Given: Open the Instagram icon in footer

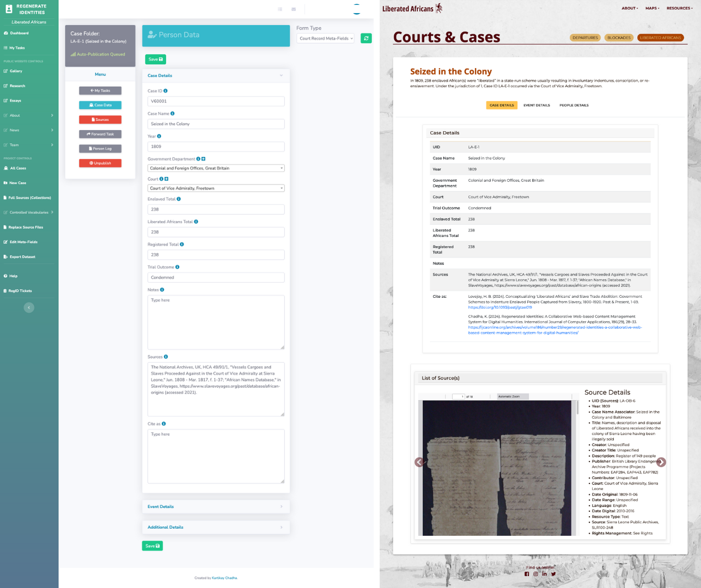Looking at the screenshot, I should coord(535,574).
